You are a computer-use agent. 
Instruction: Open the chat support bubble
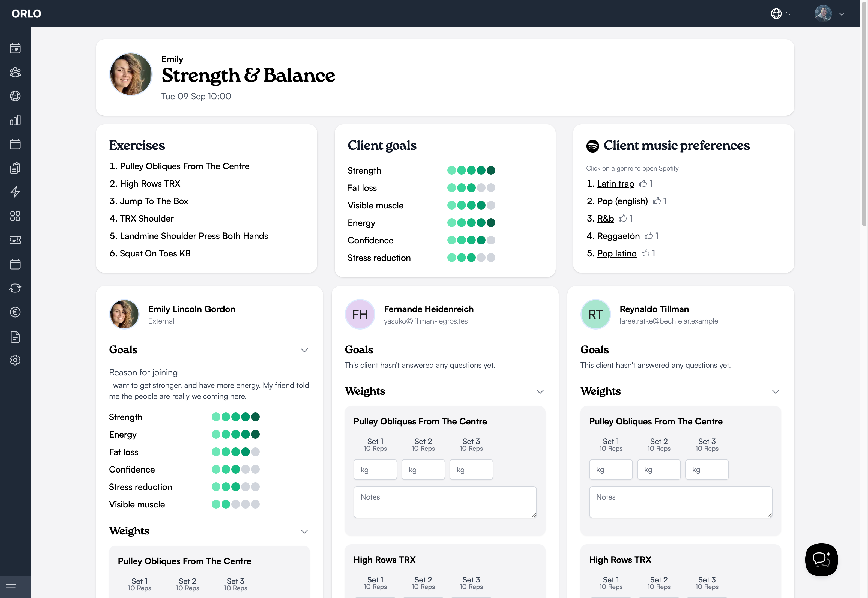(821, 560)
